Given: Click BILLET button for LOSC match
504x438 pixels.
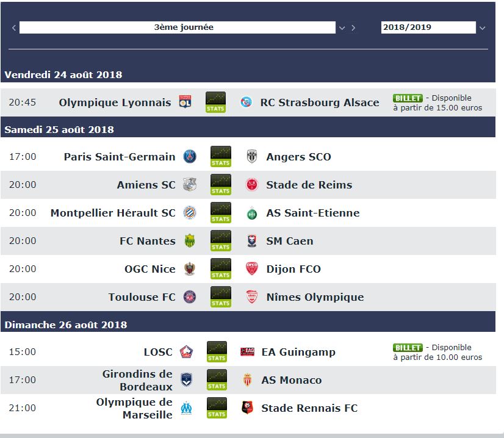Looking at the screenshot, I should pyautogui.click(x=408, y=348).
